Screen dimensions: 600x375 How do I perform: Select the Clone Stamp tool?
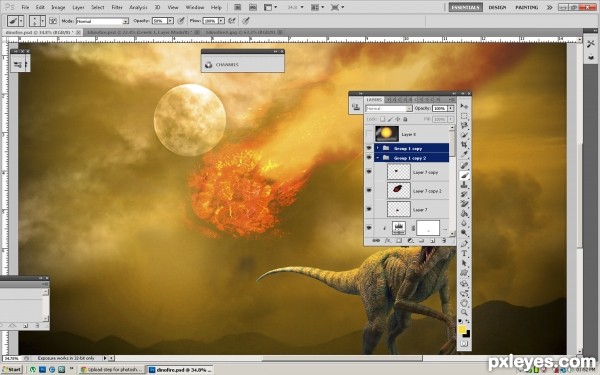pos(464,185)
